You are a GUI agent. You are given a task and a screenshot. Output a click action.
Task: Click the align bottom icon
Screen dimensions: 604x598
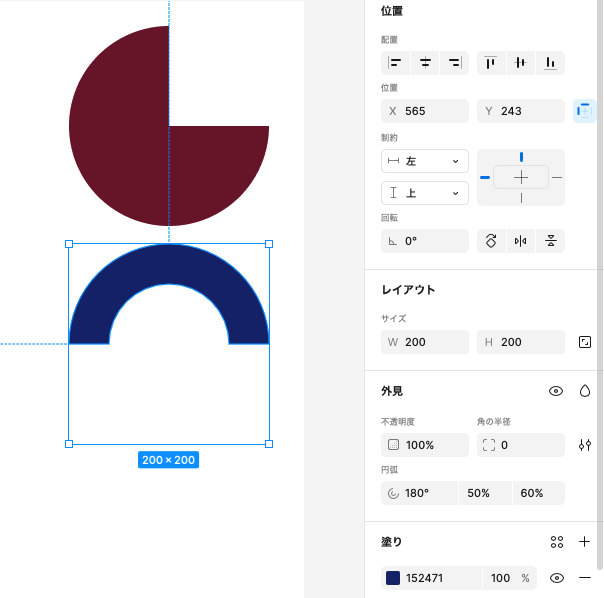550,63
